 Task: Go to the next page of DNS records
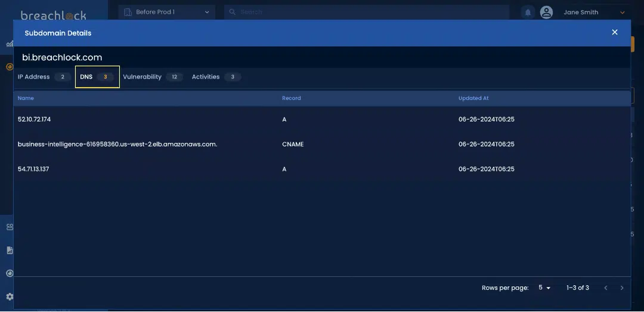(622, 288)
